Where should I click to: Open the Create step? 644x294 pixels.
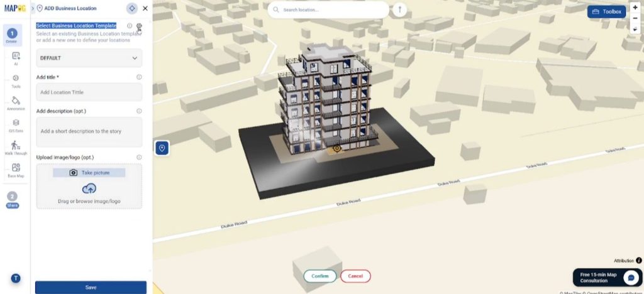pyautogui.click(x=13, y=35)
